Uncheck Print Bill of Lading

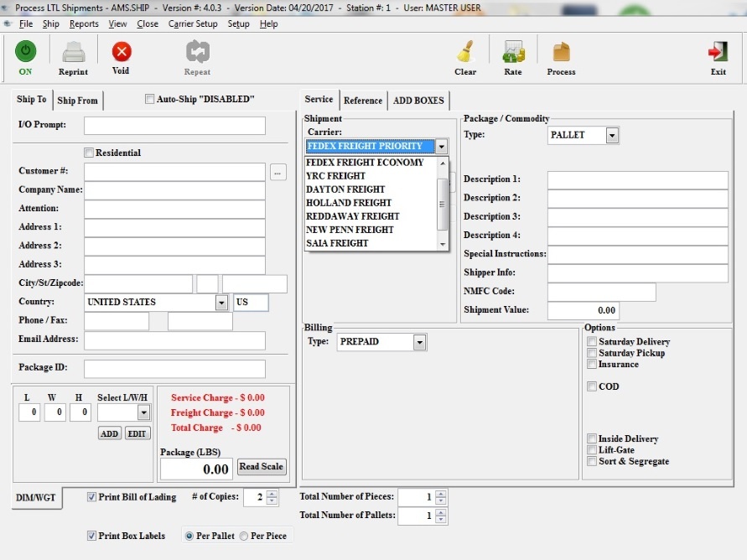pos(91,497)
